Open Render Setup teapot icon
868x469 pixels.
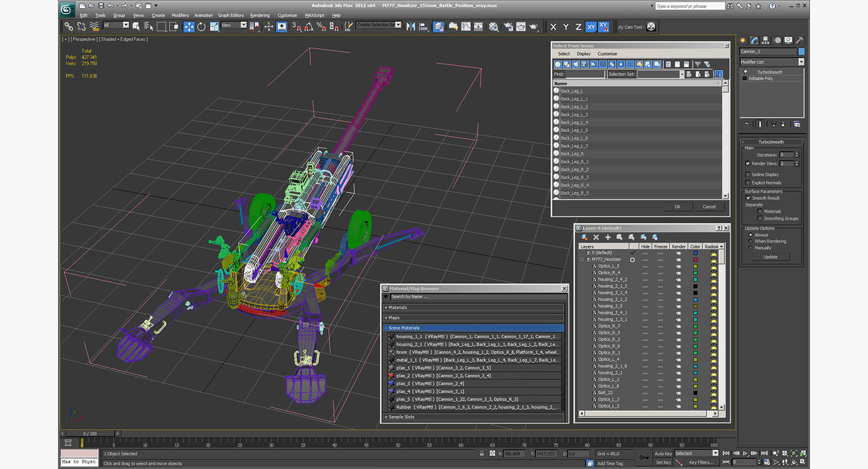507,26
